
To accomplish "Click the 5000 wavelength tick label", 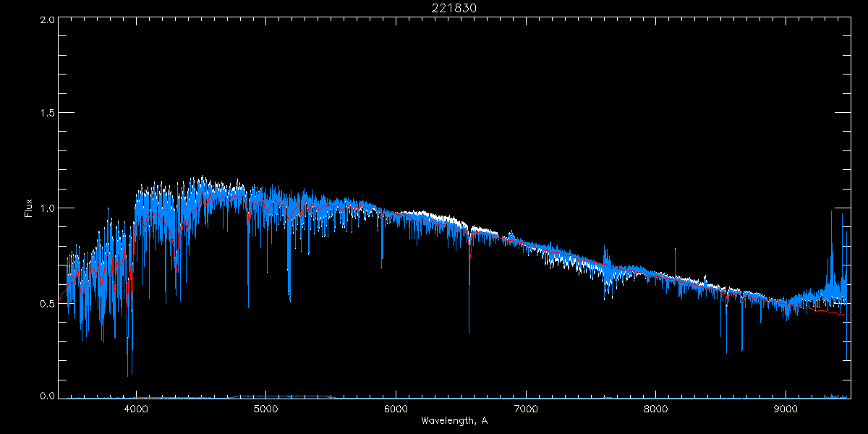I will (265, 408).
